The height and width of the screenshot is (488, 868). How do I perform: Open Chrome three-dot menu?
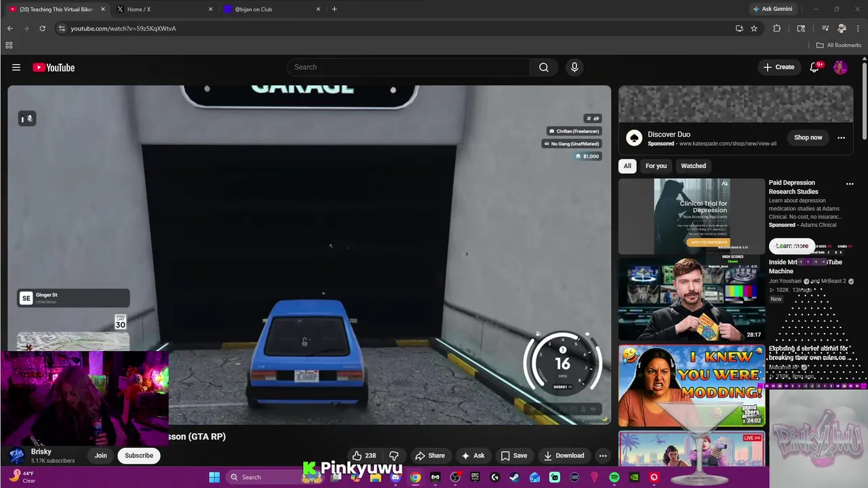pyautogui.click(x=859, y=28)
